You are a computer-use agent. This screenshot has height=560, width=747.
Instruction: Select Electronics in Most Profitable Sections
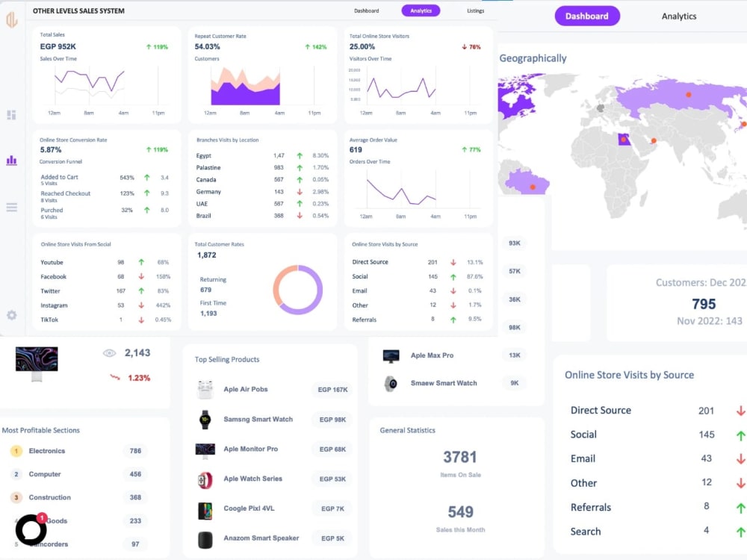[46, 451]
